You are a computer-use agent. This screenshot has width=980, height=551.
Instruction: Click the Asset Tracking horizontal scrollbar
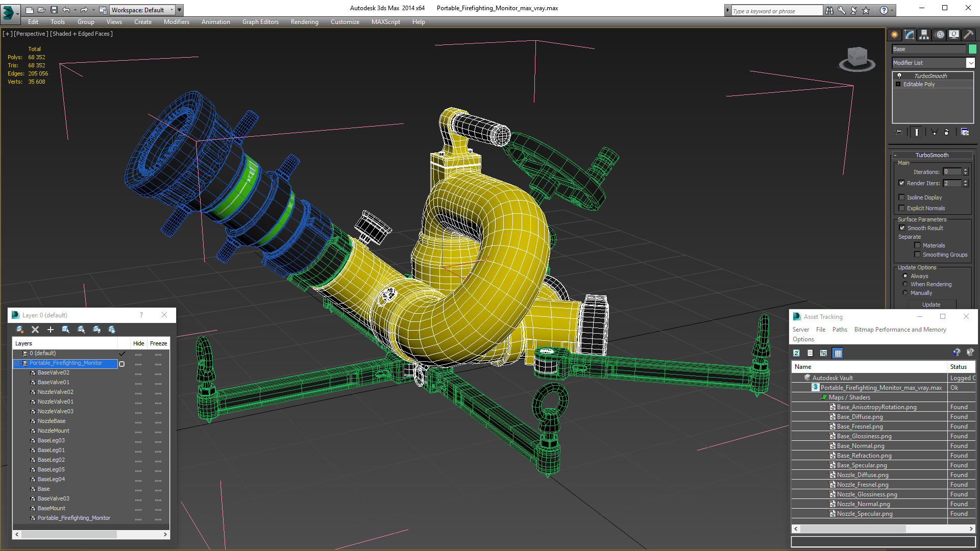(x=883, y=529)
